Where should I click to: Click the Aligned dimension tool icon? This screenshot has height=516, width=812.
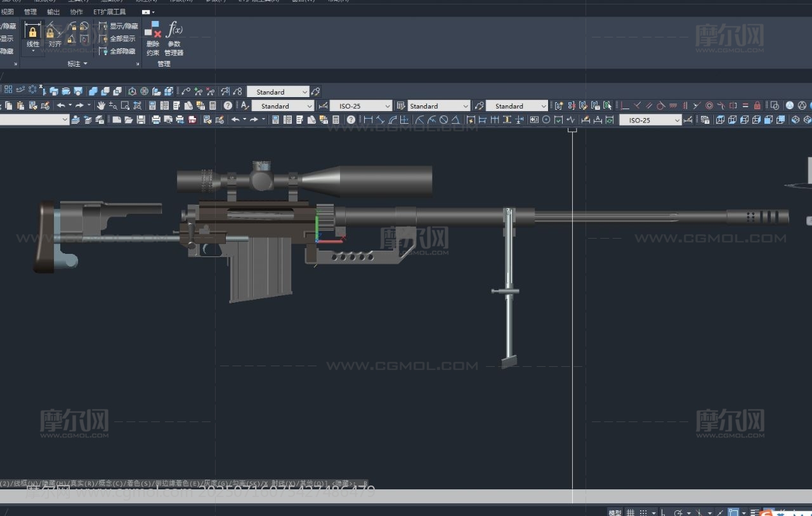coord(379,119)
